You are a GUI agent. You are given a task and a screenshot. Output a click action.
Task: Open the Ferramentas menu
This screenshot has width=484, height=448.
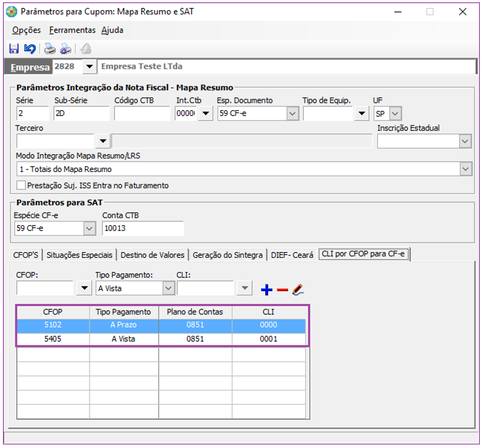pyautogui.click(x=72, y=30)
